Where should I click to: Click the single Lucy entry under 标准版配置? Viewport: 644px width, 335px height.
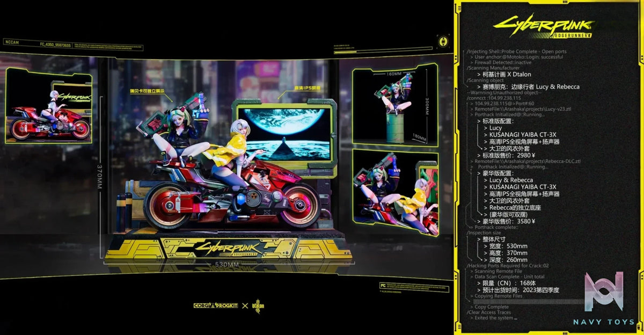pos(493,128)
